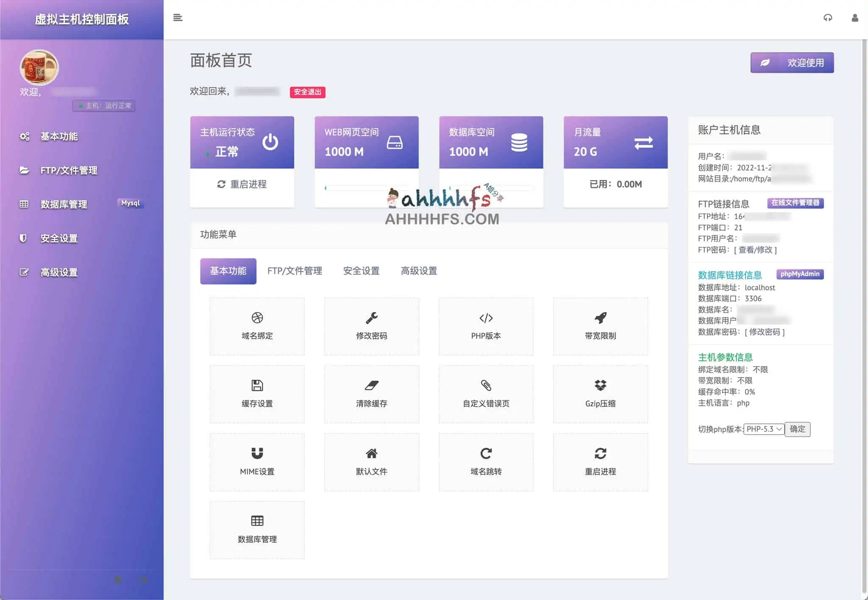Image resolution: width=868 pixels, height=600 pixels.
Task: Click 清除缓存 eraser icon tile
Action: tap(371, 394)
